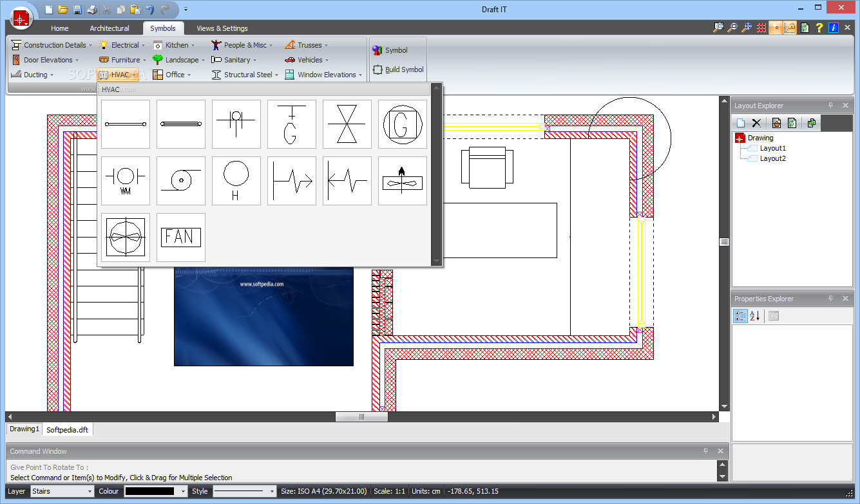Viewport: 860px width, 504px height.
Task: Refresh layouts in Layout Explorer toolbar
Action: point(792,123)
